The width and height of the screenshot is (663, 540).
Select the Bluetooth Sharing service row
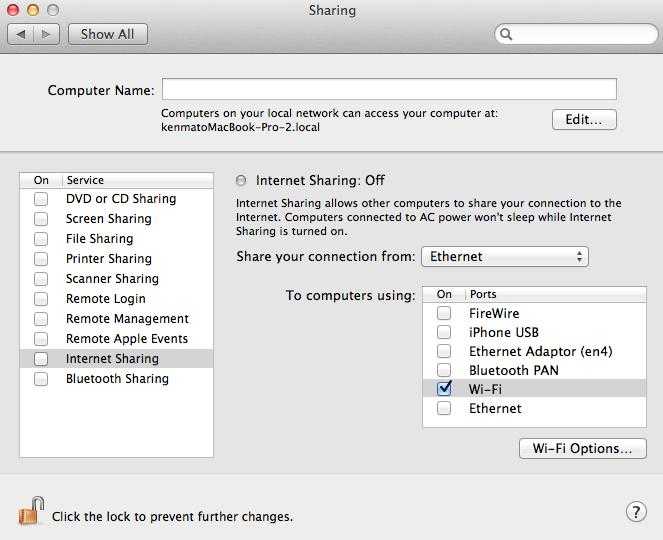[x=116, y=378]
